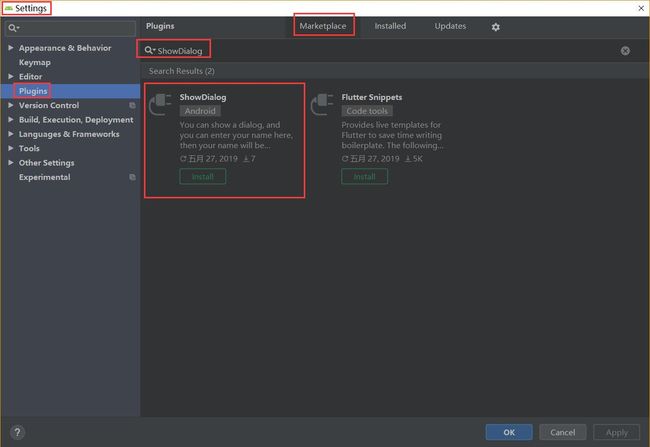Click the help question mark icon
The image size is (650, 447).
(x=17, y=432)
